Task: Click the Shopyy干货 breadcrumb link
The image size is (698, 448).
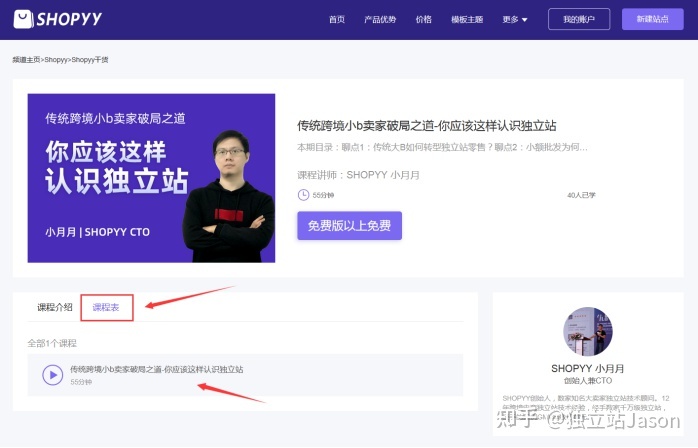Action: 89,60
